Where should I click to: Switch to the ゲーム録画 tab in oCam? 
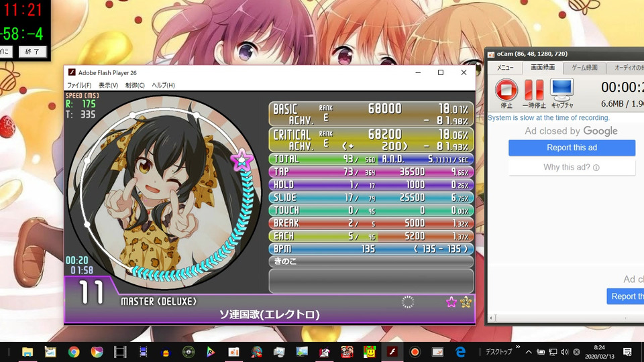tap(584, 68)
